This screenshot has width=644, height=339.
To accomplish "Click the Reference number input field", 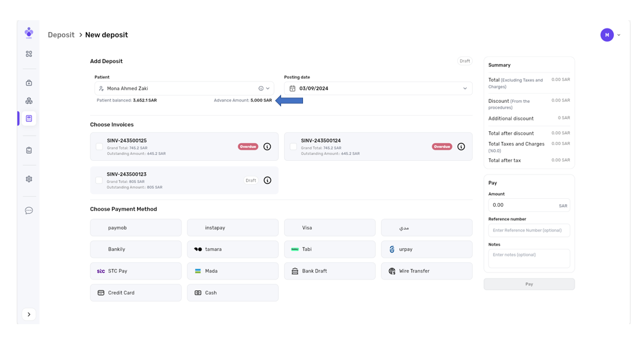I will point(528,230).
